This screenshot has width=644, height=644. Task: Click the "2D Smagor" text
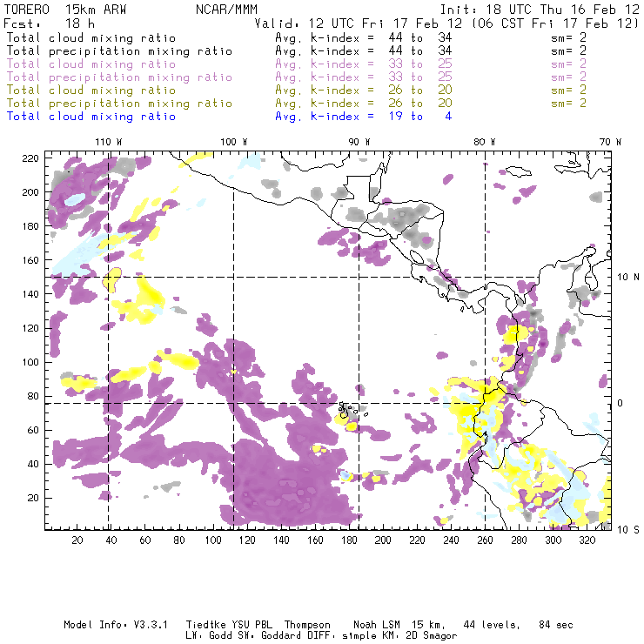(x=432, y=636)
